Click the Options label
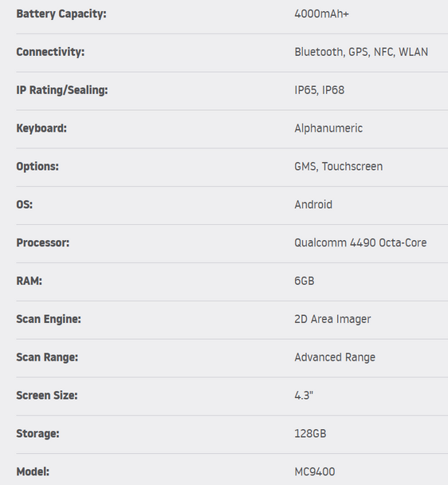Viewport: 448px width, 485px height. pyautogui.click(x=37, y=167)
